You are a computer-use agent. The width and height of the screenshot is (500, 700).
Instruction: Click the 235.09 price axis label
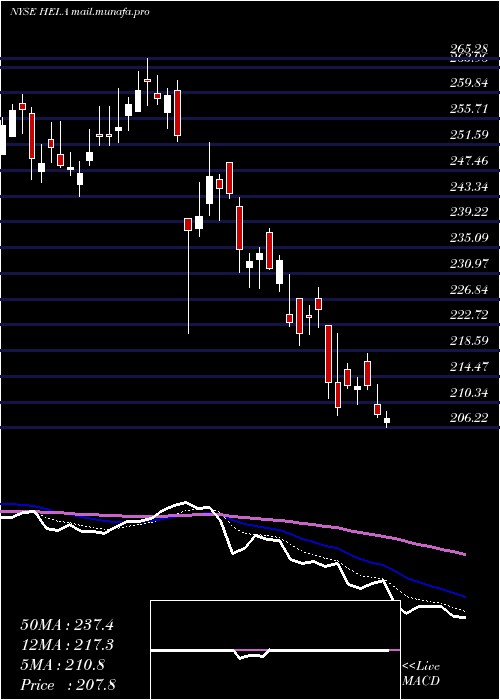point(469,238)
